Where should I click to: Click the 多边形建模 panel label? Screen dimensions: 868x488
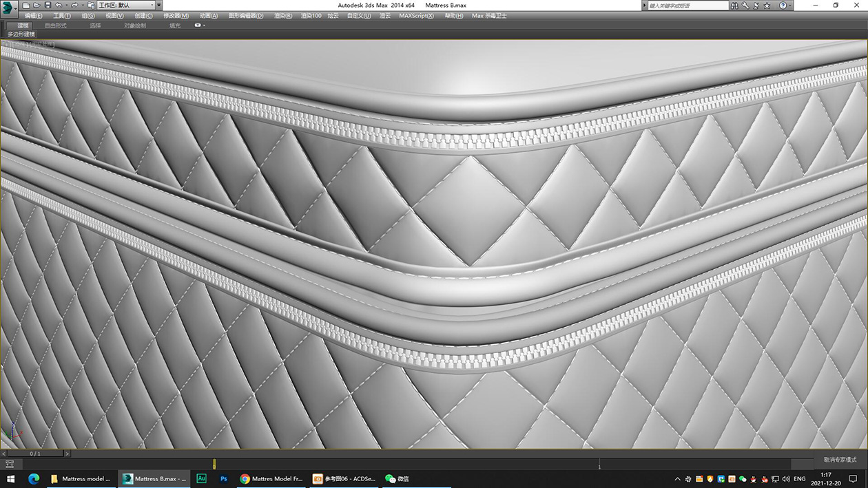click(21, 34)
